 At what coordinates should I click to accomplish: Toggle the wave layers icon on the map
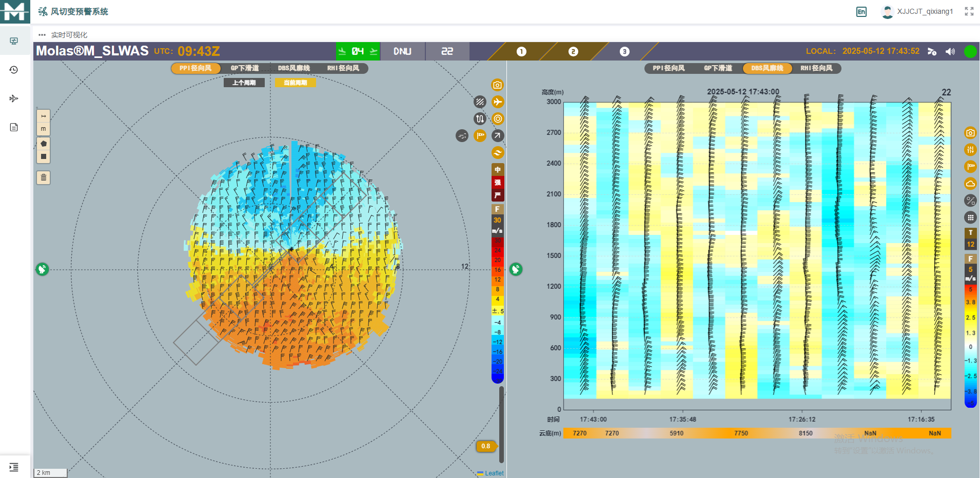pyautogui.click(x=497, y=152)
